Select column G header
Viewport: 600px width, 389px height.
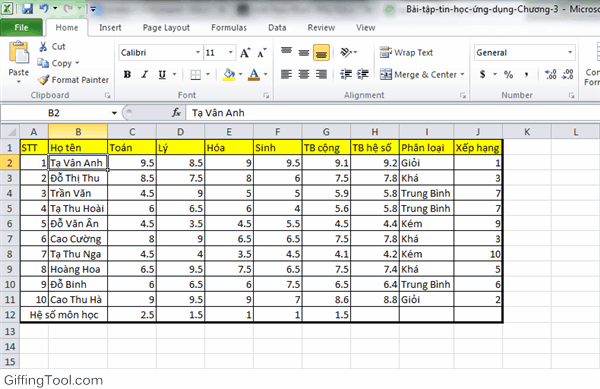326,132
